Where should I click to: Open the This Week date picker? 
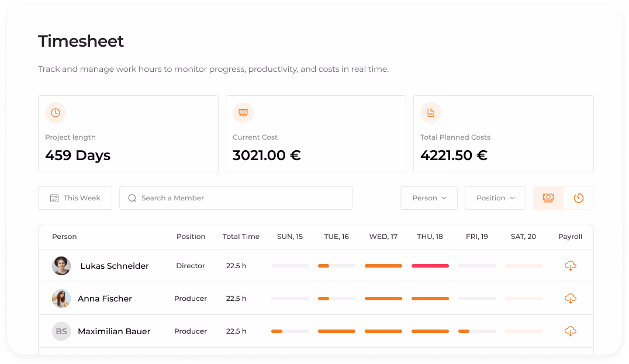pos(75,198)
